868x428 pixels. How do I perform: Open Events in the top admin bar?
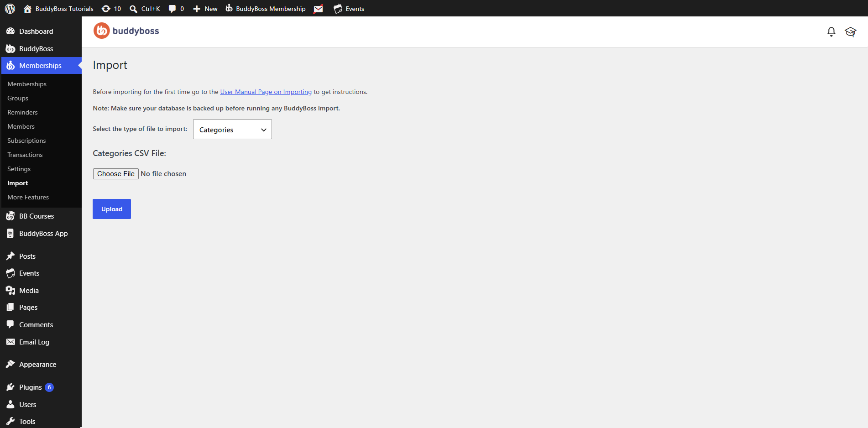tap(349, 9)
